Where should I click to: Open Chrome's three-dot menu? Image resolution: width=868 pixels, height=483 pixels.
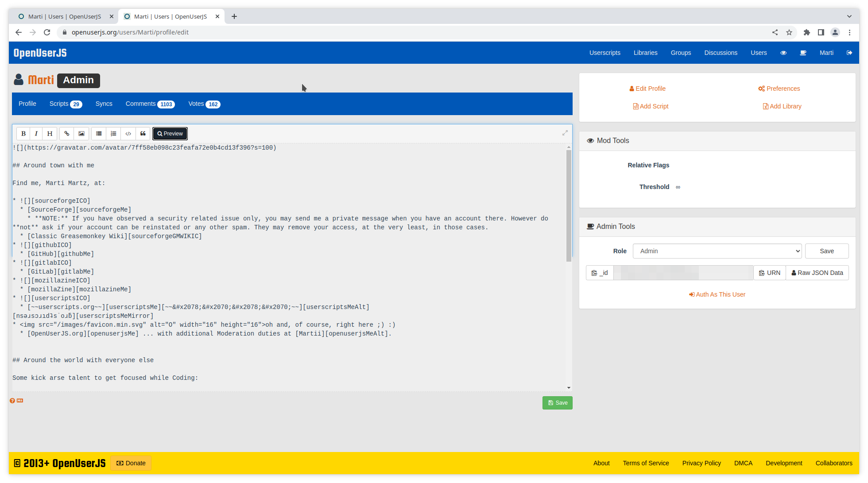point(849,32)
